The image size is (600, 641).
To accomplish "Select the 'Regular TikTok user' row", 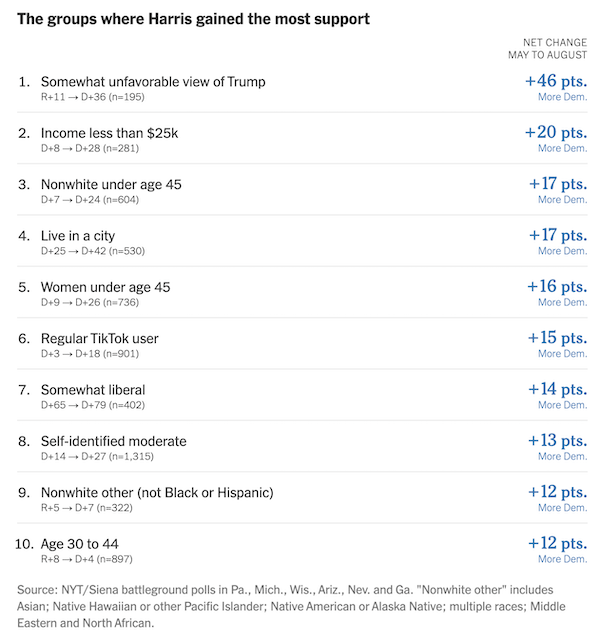I will click(x=302, y=344).
